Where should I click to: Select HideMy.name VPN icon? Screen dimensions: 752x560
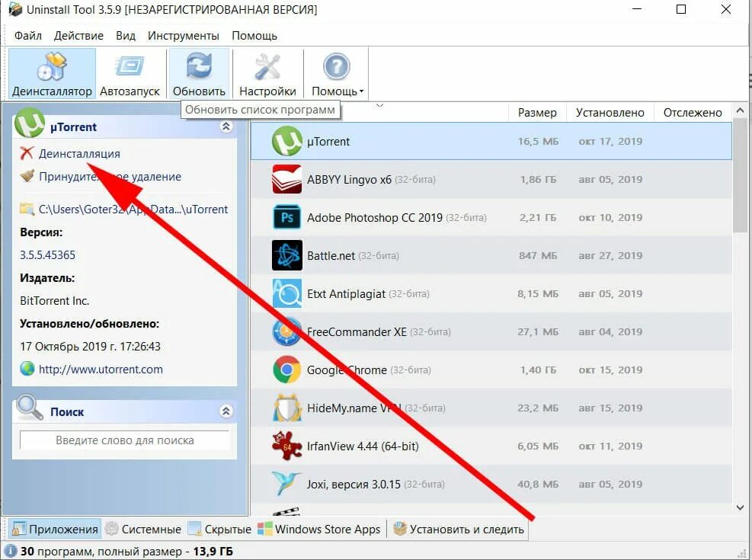[x=286, y=408]
